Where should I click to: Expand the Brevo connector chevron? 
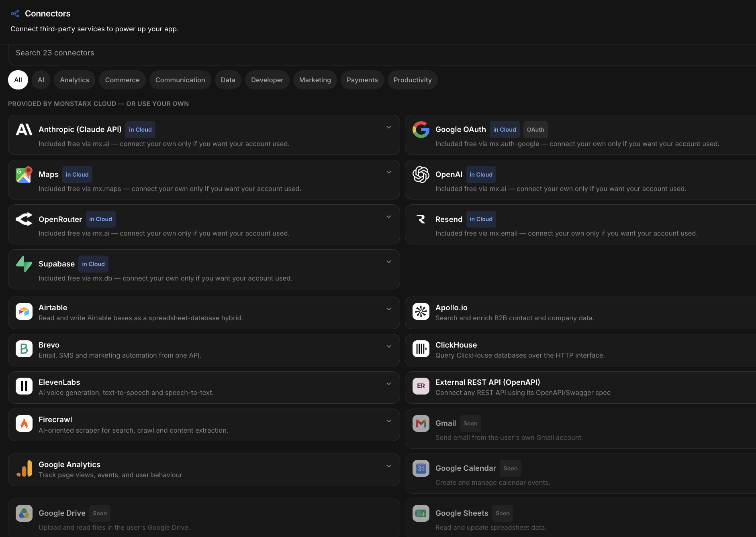click(389, 346)
